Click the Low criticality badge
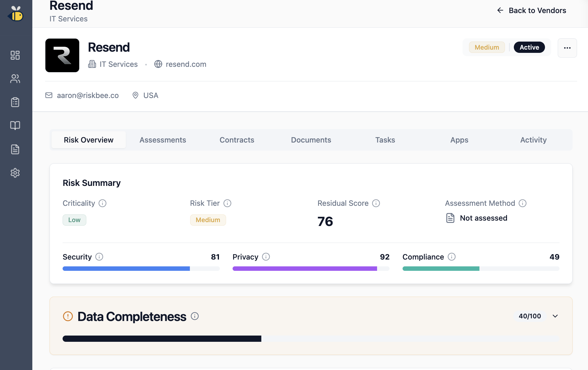 (74, 220)
